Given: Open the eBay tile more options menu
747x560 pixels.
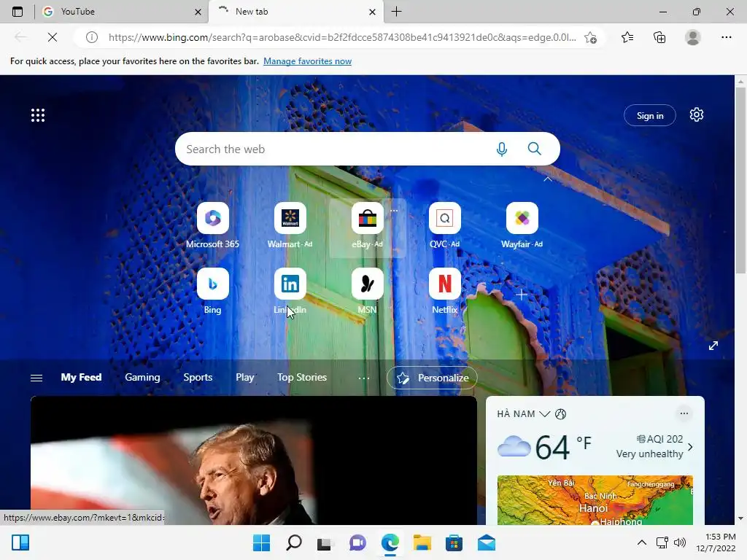Looking at the screenshot, I should [x=394, y=211].
